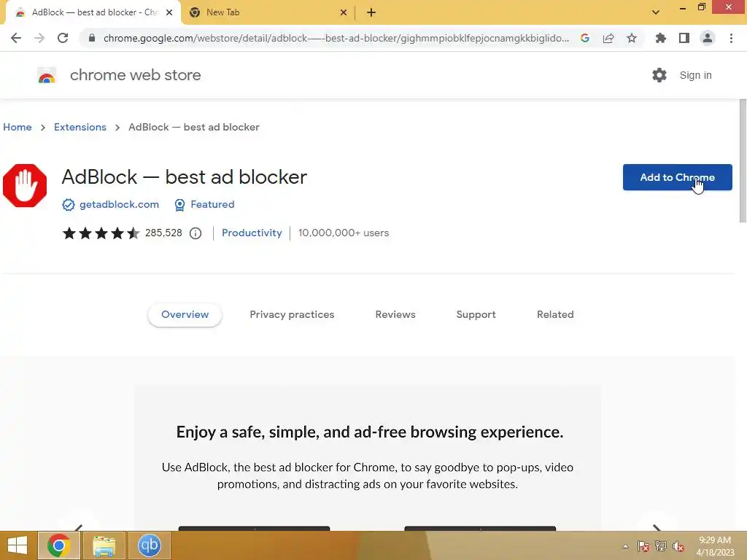Image resolution: width=747 pixels, height=560 pixels.
Task: Click the AdBlock — best ad blocker heading
Action: click(x=185, y=177)
